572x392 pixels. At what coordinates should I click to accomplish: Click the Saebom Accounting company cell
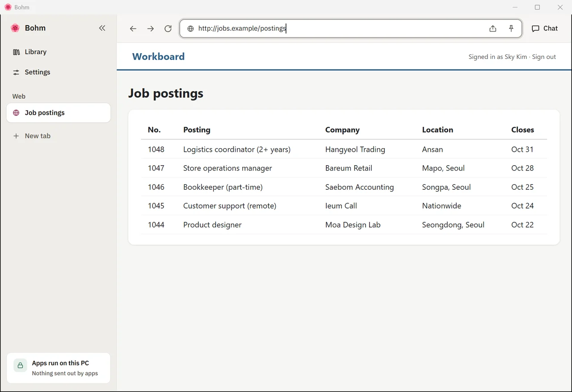360,187
